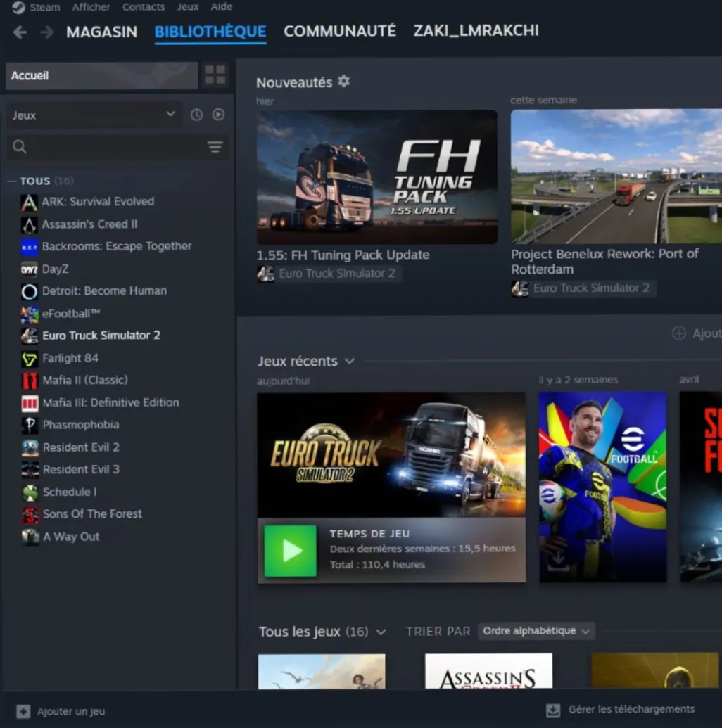Click the Mafia III: Definitive Edition icon
Screen dimensions: 722x728
pyautogui.click(x=30, y=403)
